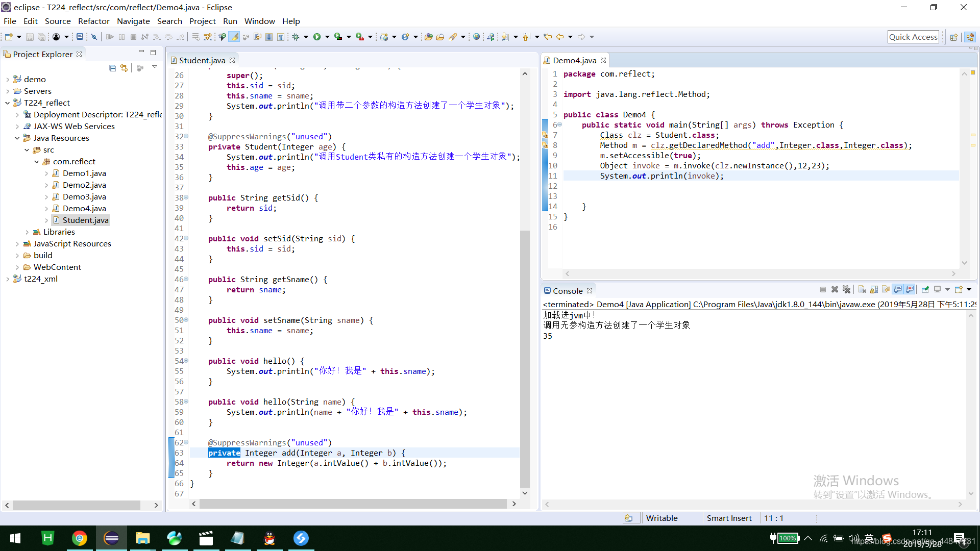Open the Web Browser globe icon
The image size is (980, 551).
476,37
